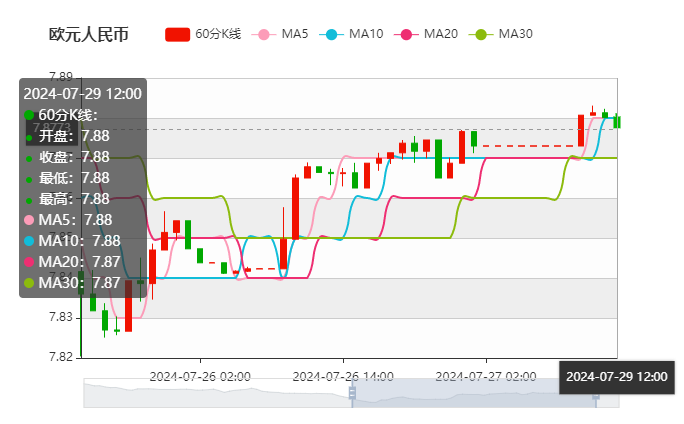Click the 2024-07-29 12:00 axis pointer label
This screenshot has width=684, height=424.
tap(617, 377)
